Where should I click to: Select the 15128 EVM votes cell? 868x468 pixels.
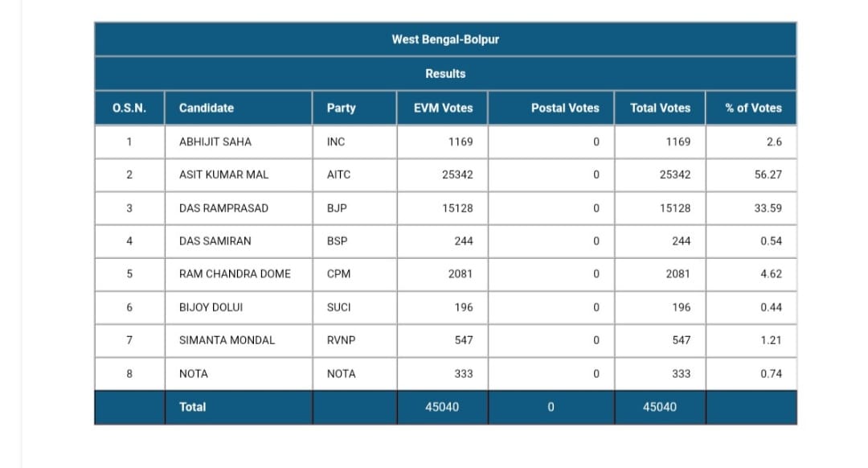442,208
